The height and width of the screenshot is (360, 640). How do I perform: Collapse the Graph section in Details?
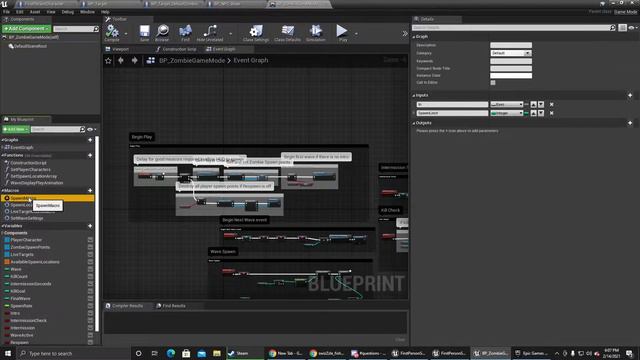pos(414,37)
